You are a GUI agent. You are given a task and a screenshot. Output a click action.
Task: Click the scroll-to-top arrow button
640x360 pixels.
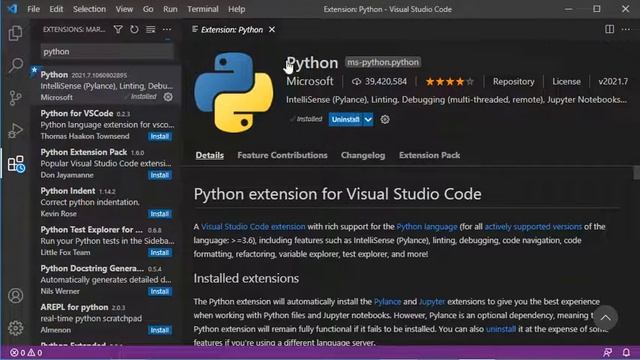pyautogui.click(x=606, y=318)
